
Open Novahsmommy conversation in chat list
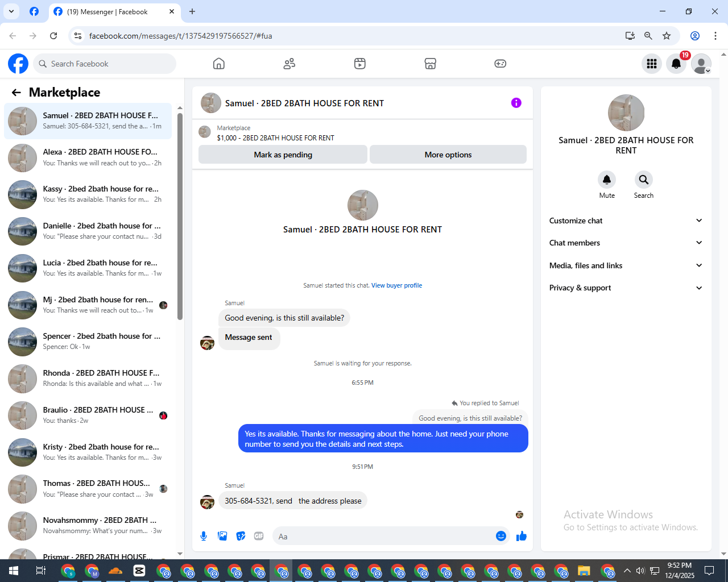(88, 526)
